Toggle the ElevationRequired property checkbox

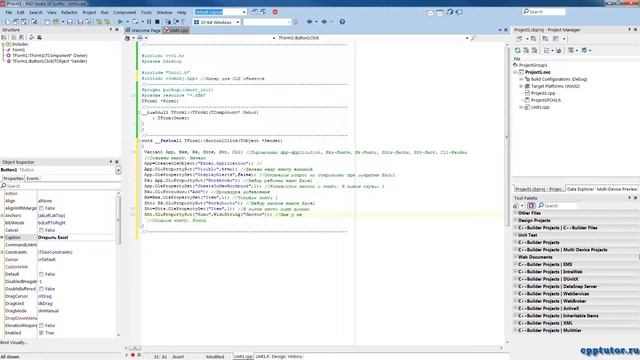pos(41,326)
